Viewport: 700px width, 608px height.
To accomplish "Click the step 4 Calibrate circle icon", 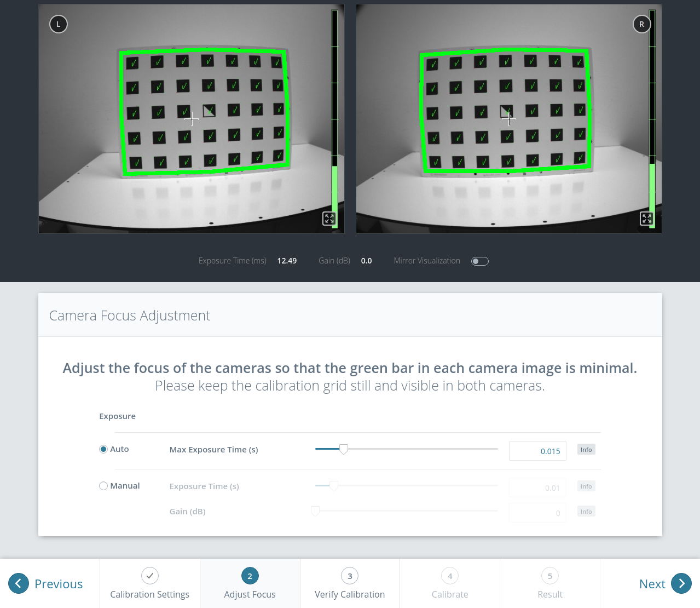I will [x=449, y=576].
